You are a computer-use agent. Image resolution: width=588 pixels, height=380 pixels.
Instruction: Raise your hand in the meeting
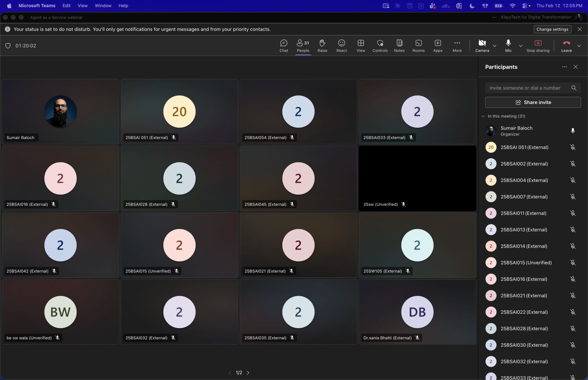point(322,46)
